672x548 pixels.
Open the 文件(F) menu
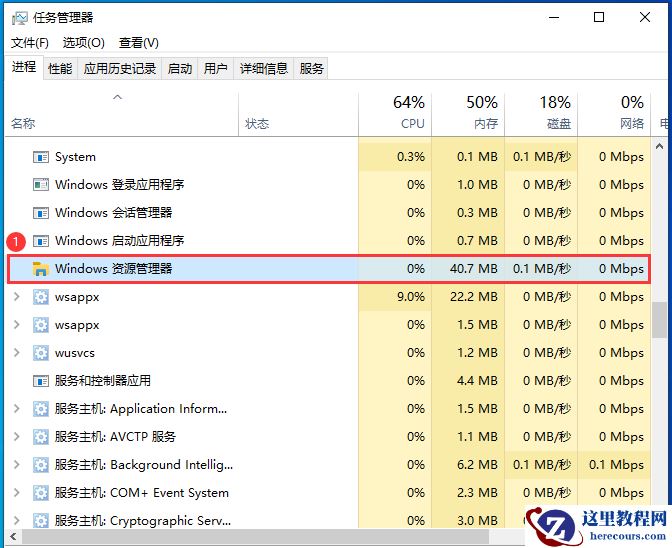click(x=30, y=43)
